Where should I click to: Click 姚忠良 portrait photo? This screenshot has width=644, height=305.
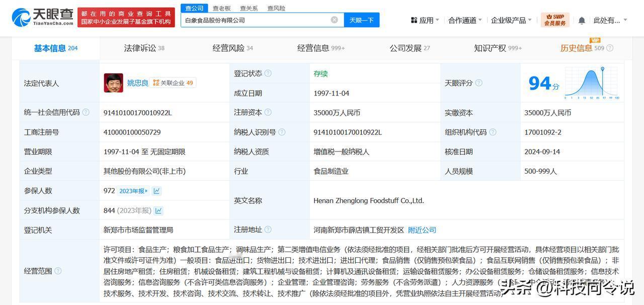[x=114, y=83]
